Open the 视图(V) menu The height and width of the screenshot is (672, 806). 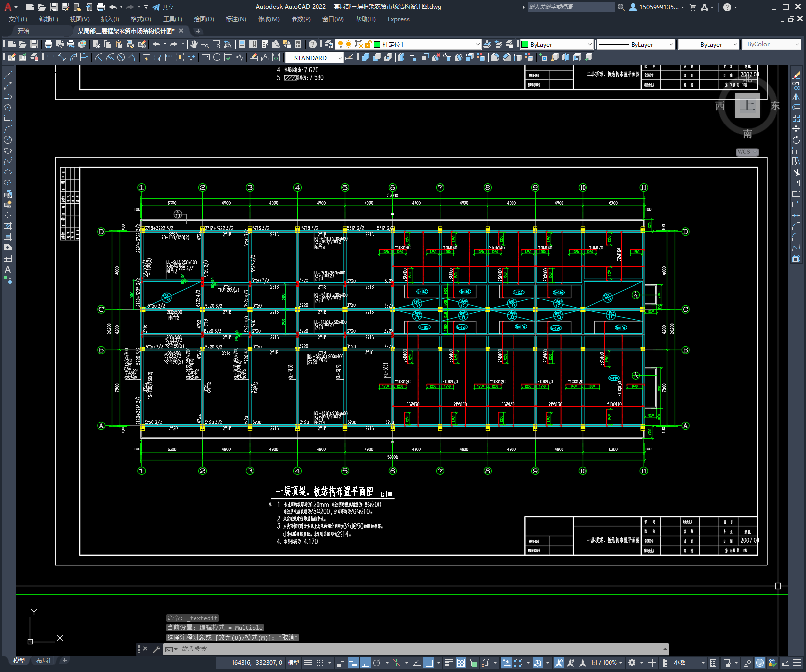[x=79, y=19]
